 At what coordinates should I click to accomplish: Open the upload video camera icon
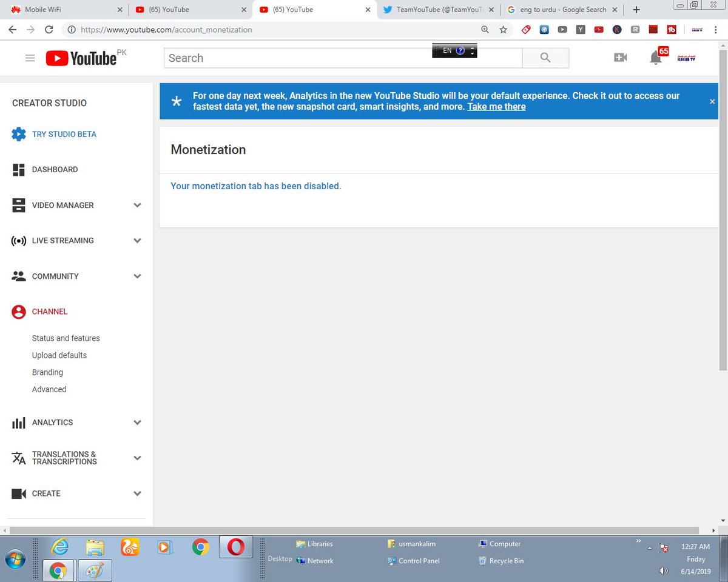[x=620, y=58]
